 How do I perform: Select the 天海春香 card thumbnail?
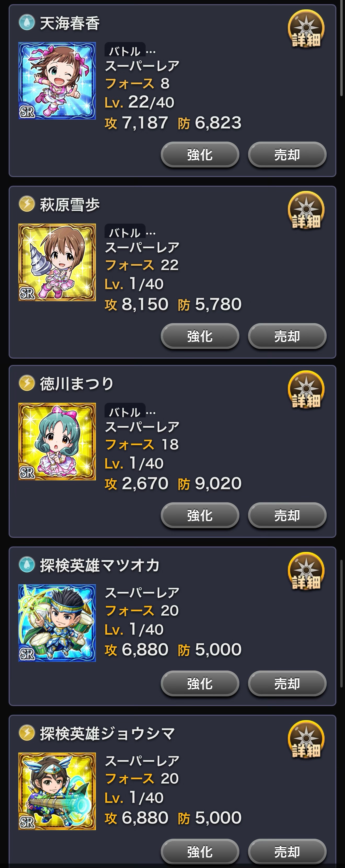point(57,81)
